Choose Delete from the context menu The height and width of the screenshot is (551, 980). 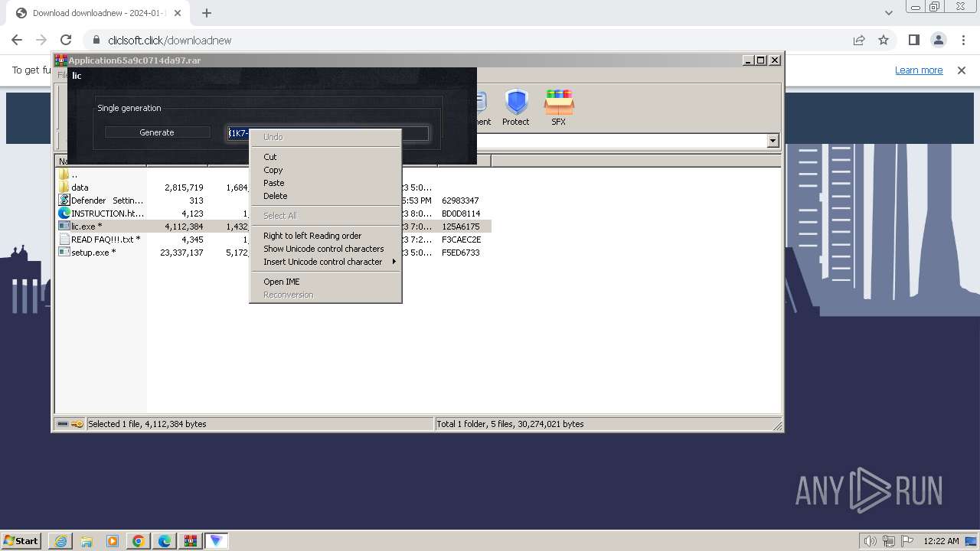(x=325, y=196)
